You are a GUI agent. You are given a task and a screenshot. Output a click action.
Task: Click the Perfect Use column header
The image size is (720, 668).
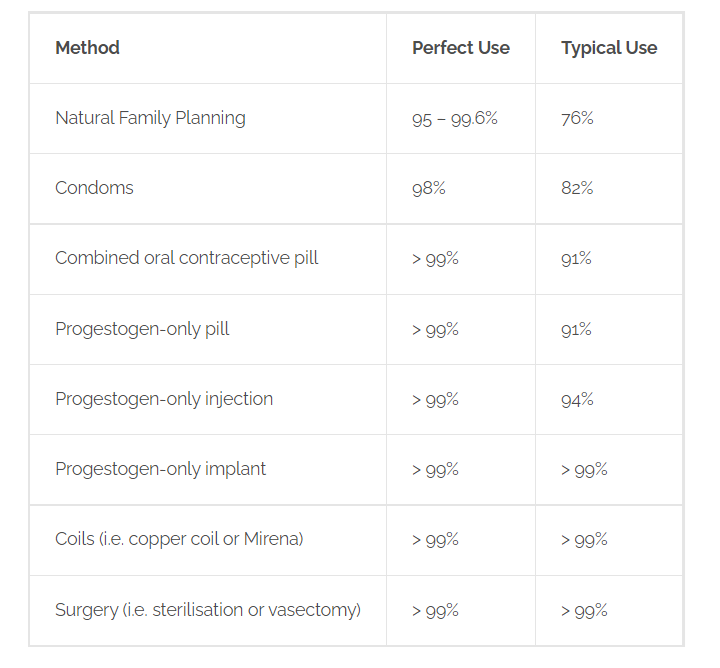[461, 48]
